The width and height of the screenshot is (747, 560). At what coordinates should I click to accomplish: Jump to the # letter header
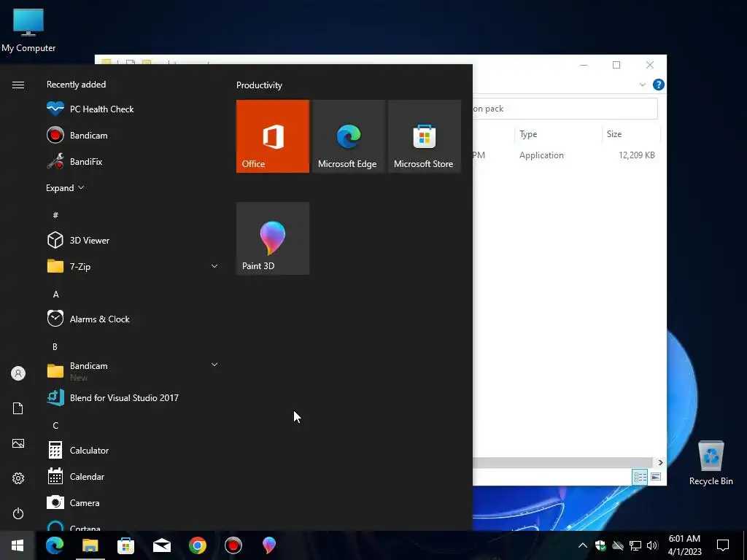click(x=55, y=215)
